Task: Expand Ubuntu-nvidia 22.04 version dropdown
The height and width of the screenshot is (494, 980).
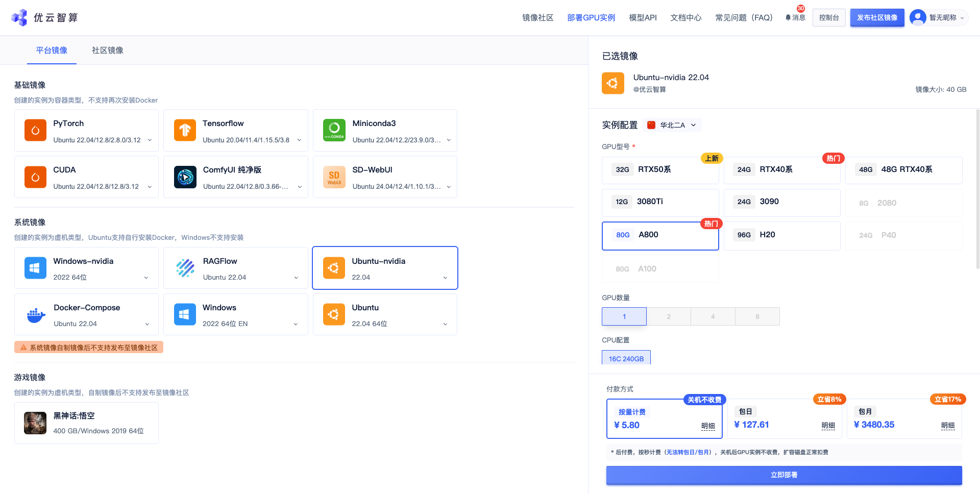Action: point(445,278)
